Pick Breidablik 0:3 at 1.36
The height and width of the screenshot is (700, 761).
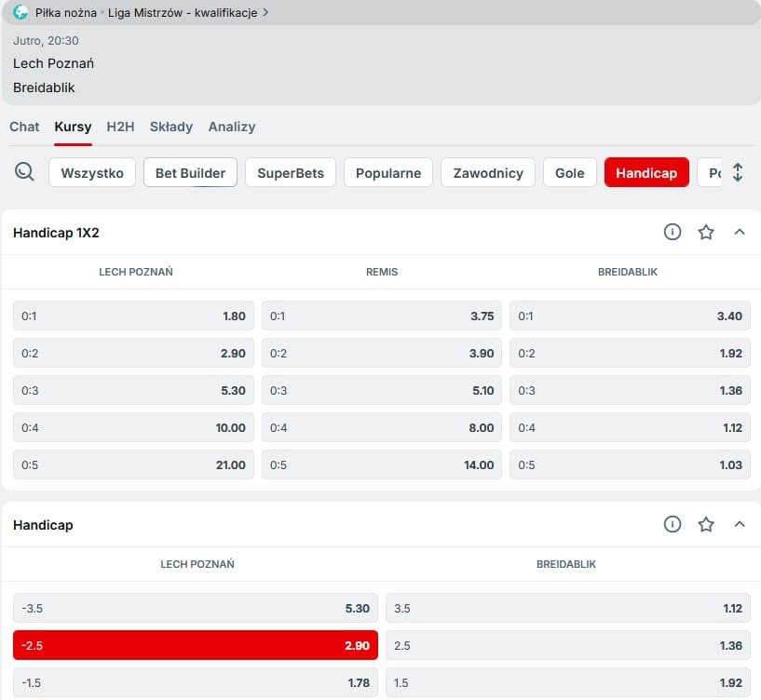pos(630,391)
